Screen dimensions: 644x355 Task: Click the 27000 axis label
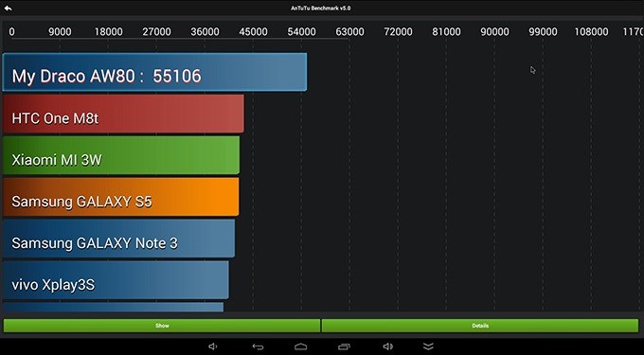156,32
